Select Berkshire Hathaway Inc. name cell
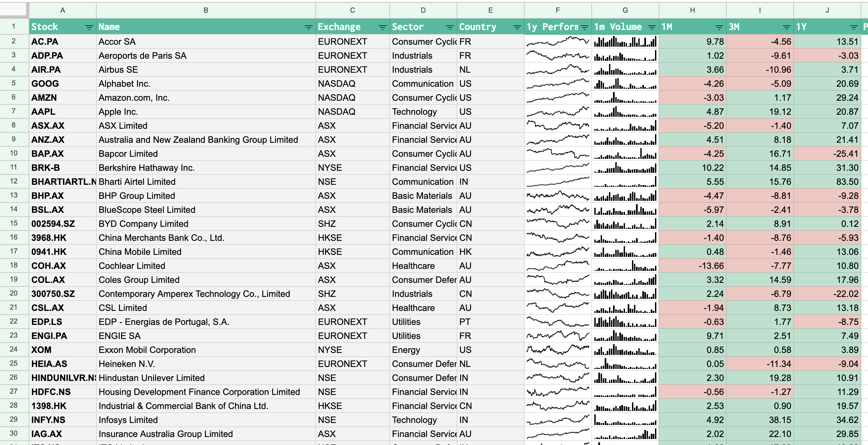868x445 pixels. [x=206, y=167]
